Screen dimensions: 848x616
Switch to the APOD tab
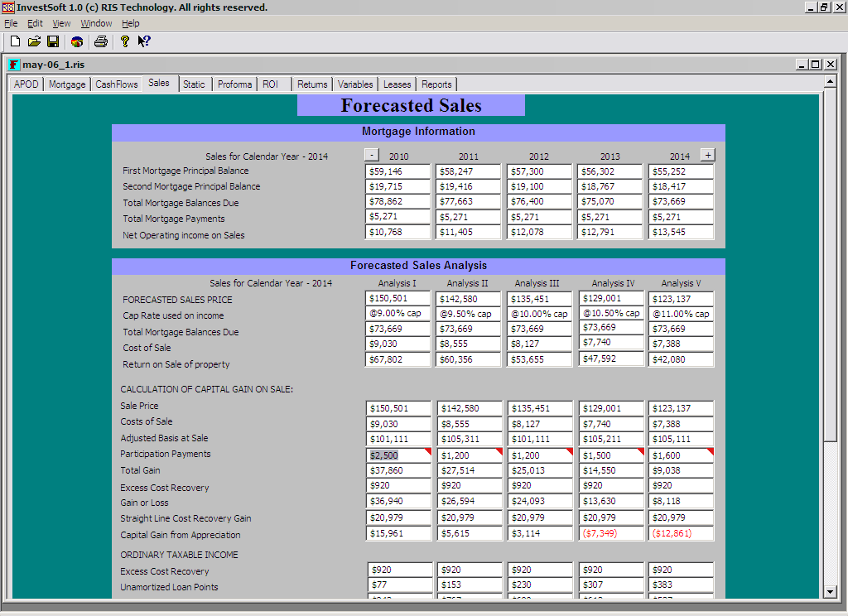pos(26,84)
